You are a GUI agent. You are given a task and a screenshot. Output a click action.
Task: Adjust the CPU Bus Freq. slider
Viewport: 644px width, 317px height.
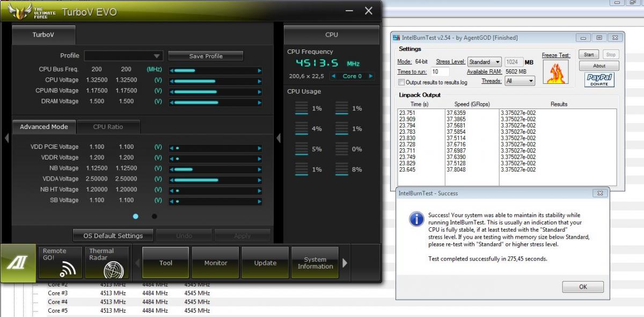pos(216,70)
